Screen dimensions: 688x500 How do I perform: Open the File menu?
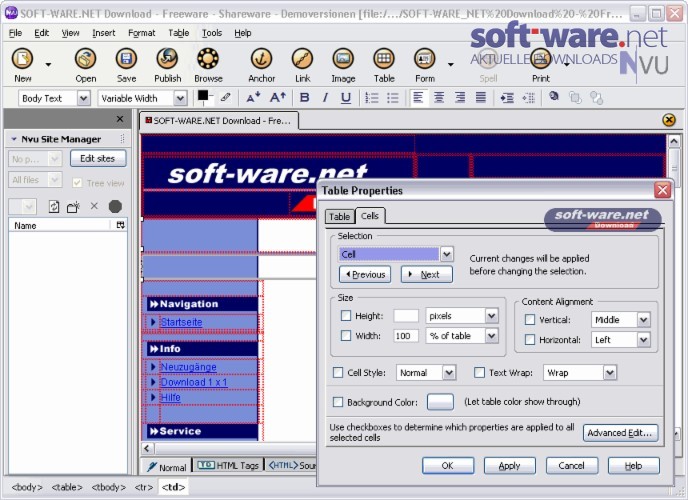pos(15,33)
